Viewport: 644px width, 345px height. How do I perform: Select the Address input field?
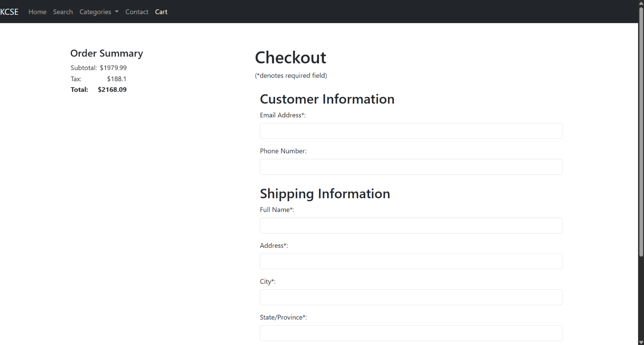[x=411, y=261]
